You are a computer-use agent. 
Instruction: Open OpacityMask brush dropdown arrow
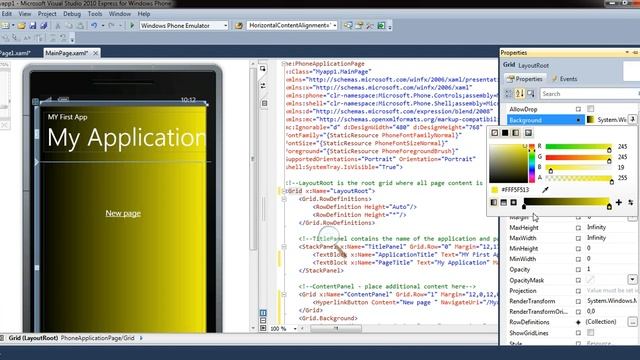coord(632,280)
